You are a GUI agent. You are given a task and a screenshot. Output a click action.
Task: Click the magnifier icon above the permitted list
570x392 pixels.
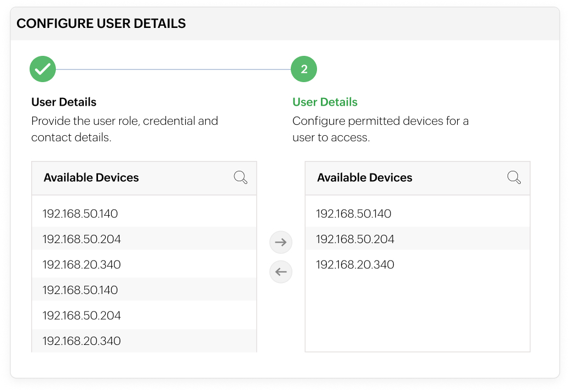pos(514,177)
